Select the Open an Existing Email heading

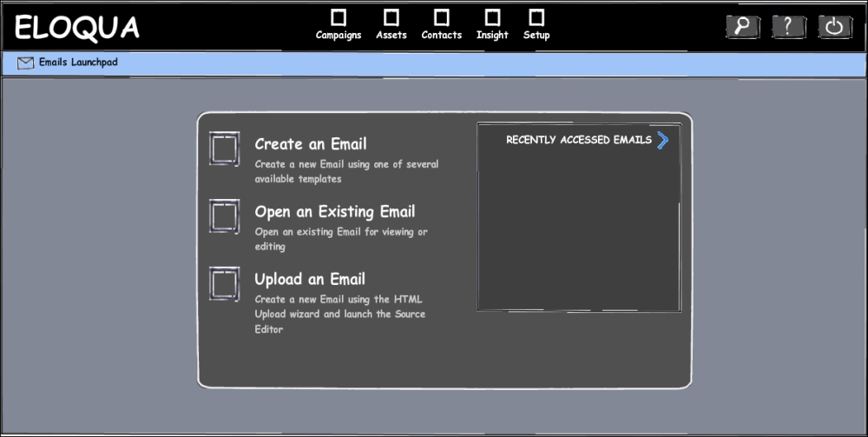click(335, 212)
